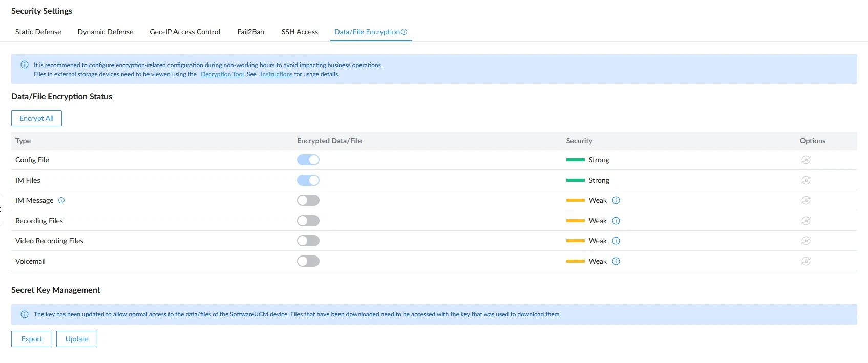Click the refresh options icon for IM Files

click(806, 180)
